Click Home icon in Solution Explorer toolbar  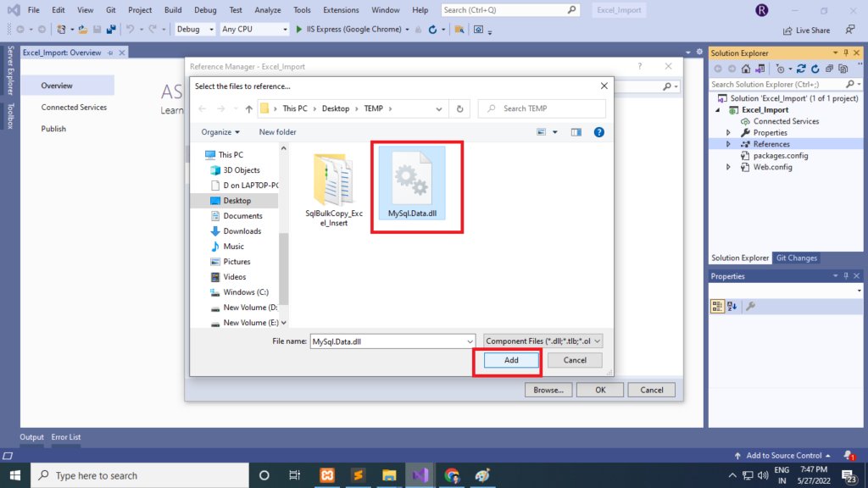coord(746,69)
